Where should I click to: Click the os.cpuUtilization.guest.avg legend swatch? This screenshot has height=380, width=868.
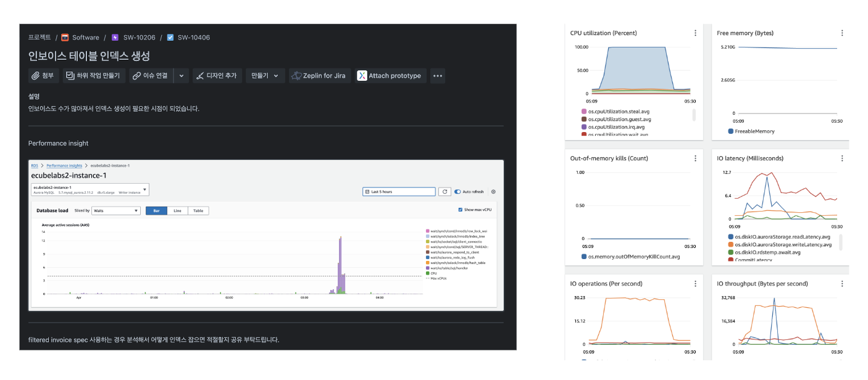coord(583,120)
